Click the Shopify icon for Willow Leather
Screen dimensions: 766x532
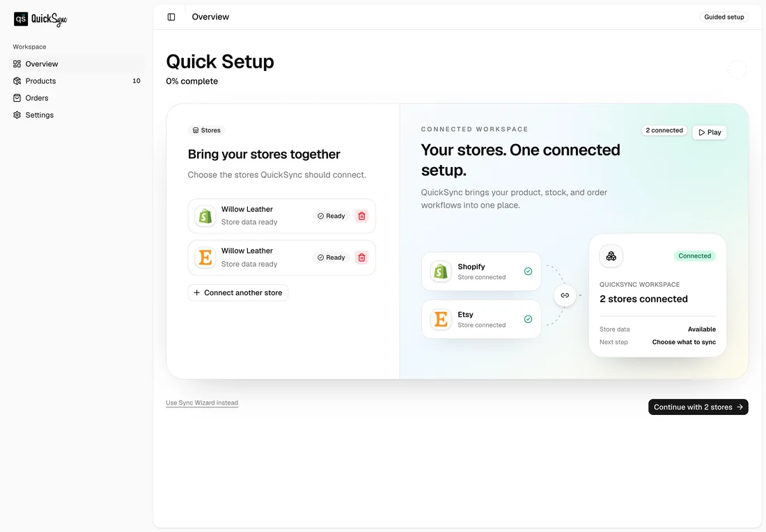205,216
